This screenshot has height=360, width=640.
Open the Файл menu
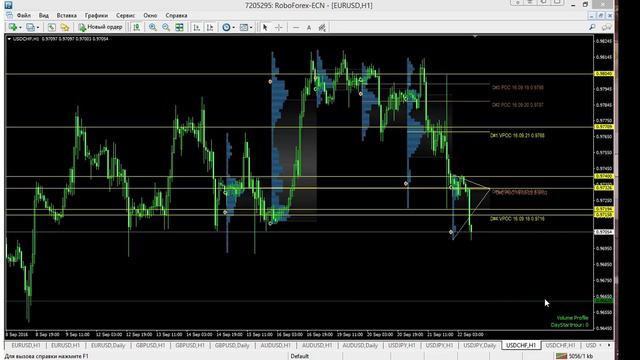pyautogui.click(x=24, y=15)
